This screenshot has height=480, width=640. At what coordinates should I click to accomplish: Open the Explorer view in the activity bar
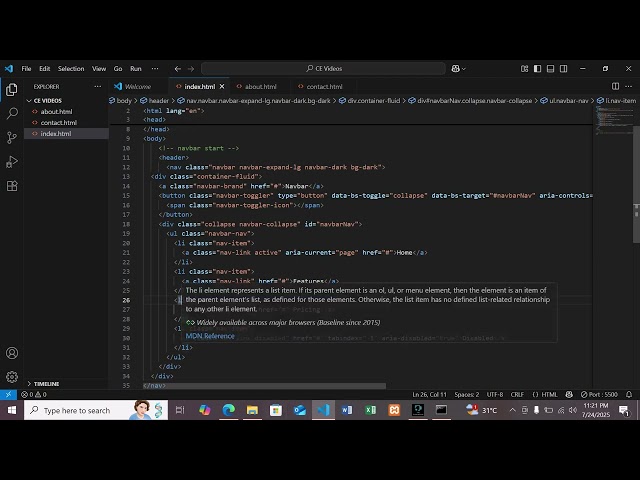(12, 89)
